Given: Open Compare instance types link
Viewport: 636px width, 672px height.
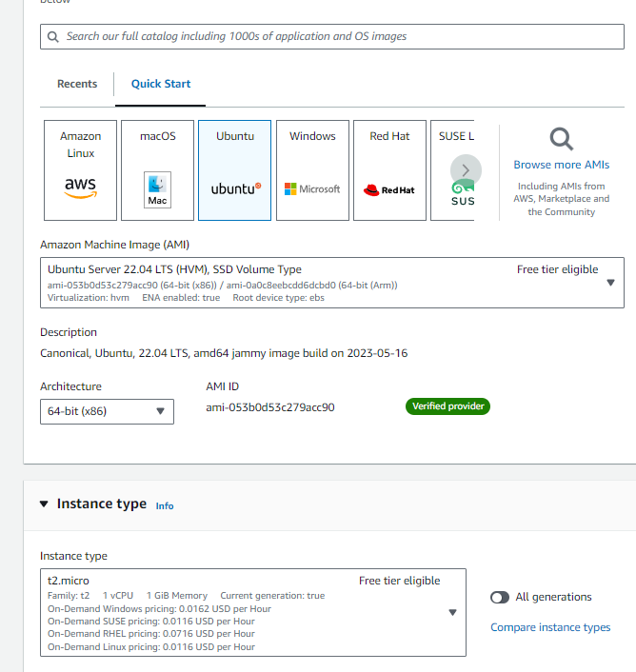Looking at the screenshot, I should coord(550,627).
